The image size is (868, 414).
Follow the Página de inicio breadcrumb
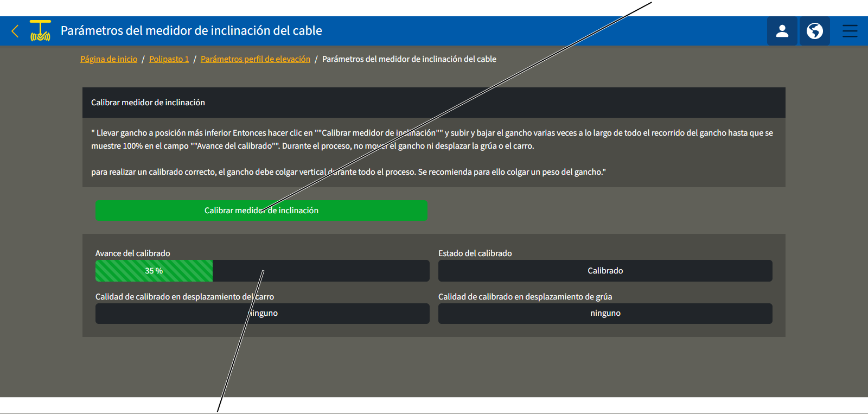point(108,59)
